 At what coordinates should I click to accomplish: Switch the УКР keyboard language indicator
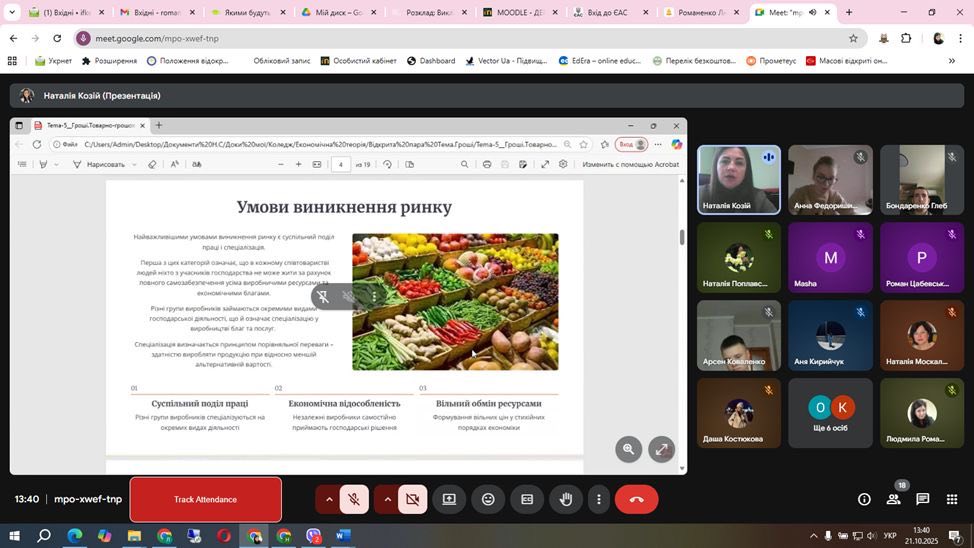(890, 536)
